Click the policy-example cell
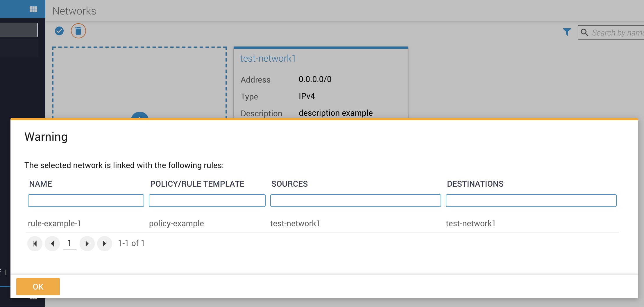 click(x=176, y=223)
